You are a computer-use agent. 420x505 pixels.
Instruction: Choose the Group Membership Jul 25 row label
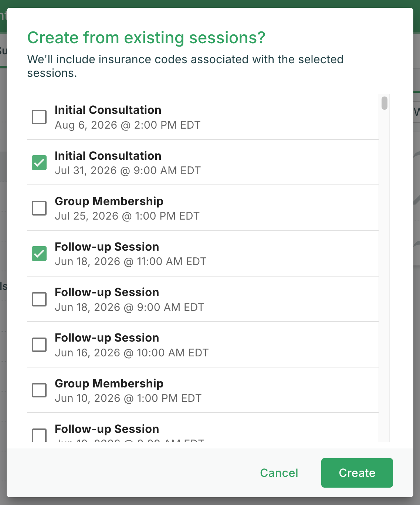point(109,201)
